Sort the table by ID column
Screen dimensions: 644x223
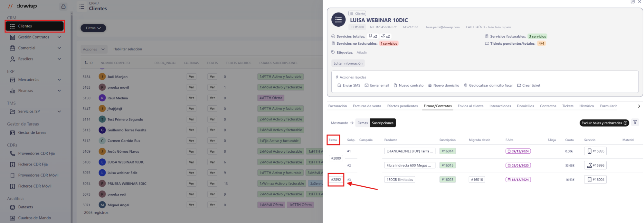(89, 63)
